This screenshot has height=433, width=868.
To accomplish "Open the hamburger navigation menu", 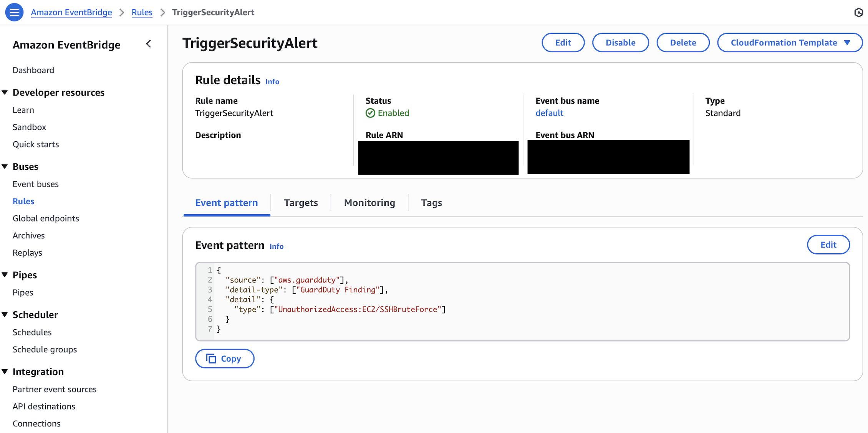I will (x=14, y=12).
